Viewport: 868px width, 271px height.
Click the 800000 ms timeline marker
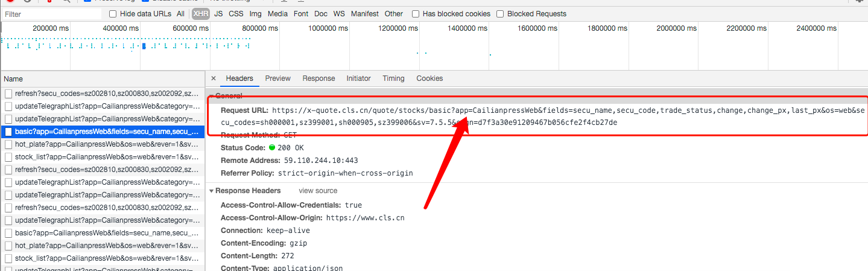[x=260, y=28]
